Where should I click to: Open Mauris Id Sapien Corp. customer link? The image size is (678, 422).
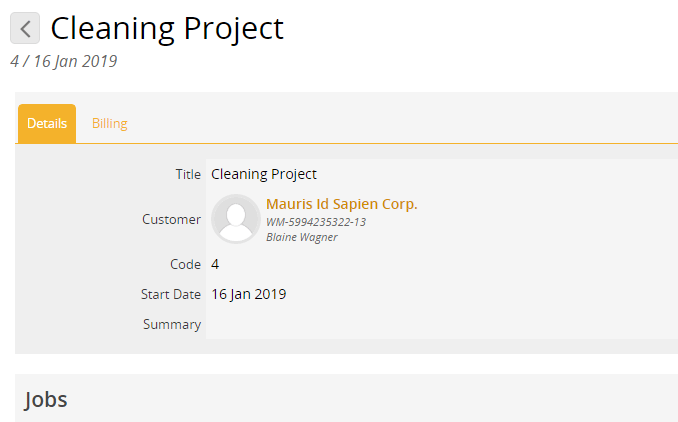click(x=342, y=204)
